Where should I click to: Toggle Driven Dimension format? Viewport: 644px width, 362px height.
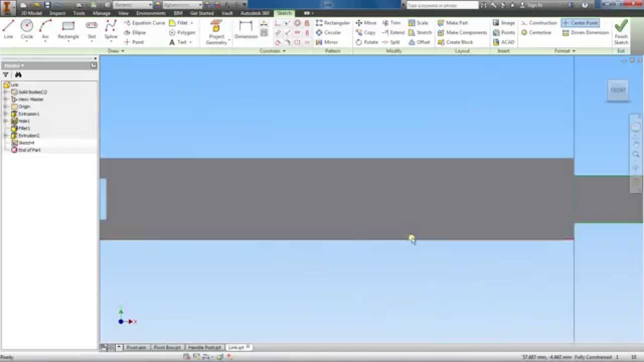point(586,33)
